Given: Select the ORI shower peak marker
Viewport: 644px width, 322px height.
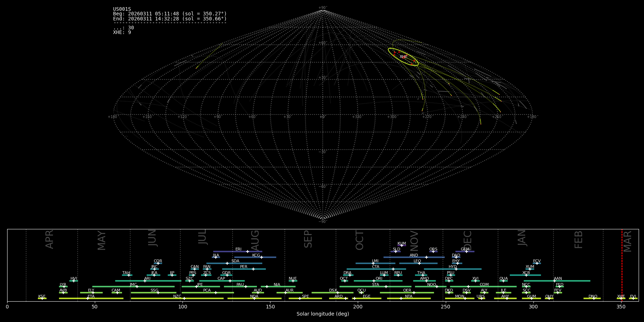Looking at the screenshot, I should click(x=374, y=281).
